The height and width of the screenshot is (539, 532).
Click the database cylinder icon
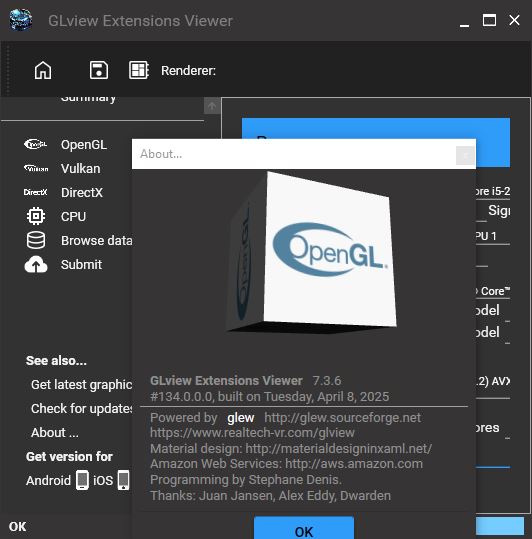pyautogui.click(x=36, y=240)
